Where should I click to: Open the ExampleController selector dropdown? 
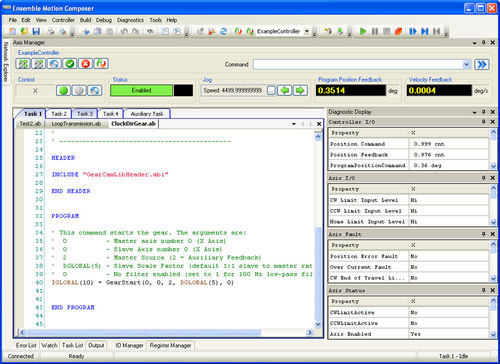(307, 31)
